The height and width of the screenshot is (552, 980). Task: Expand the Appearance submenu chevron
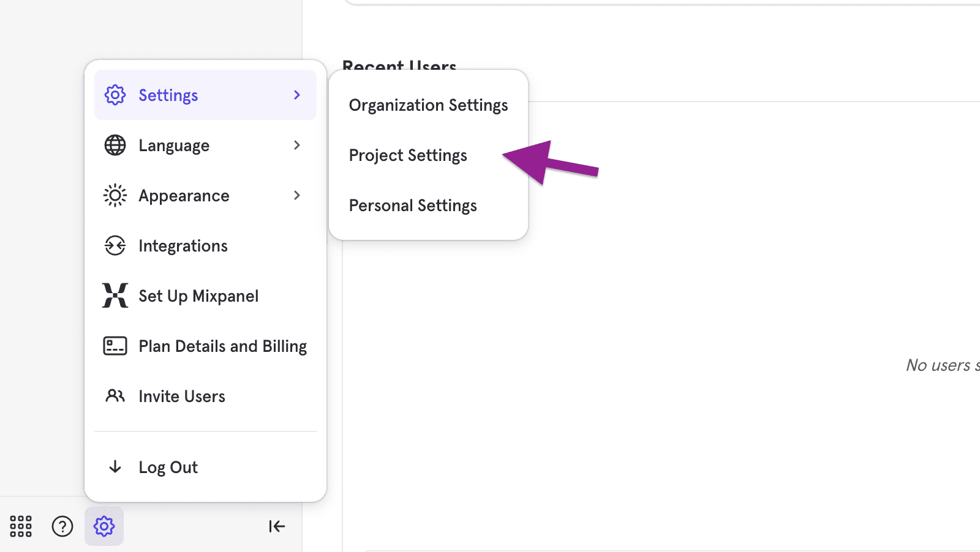click(x=297, y=195)
